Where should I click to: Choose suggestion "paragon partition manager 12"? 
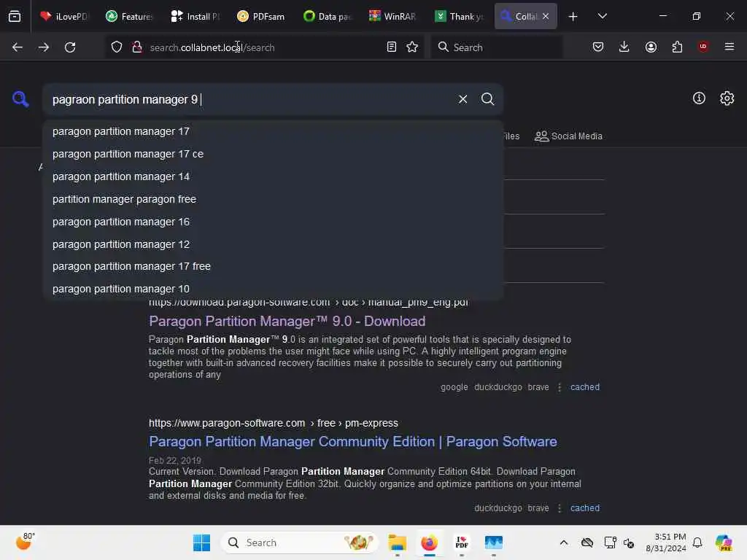coord(273,244)
